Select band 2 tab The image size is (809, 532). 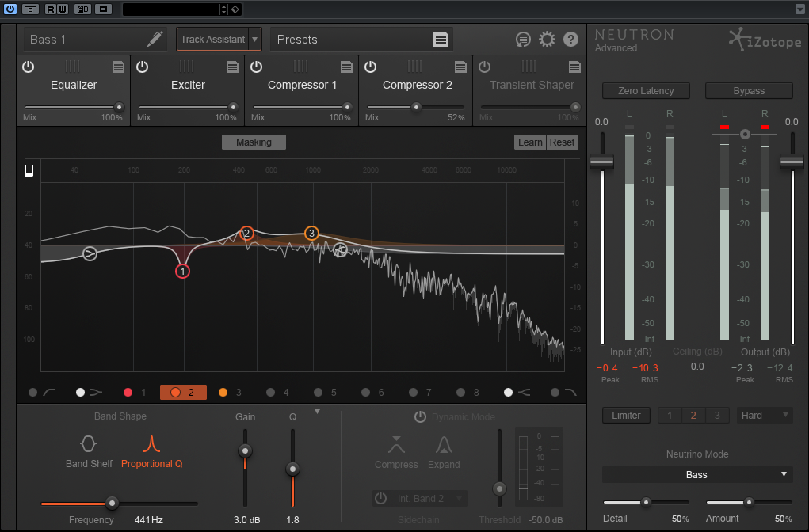pyautogui.click(x=183, y=393)
